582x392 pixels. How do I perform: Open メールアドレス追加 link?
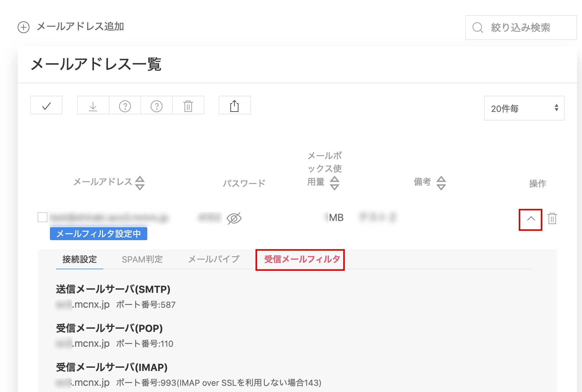pos(80,27)
